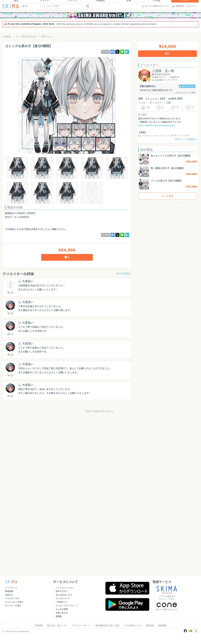Viewport: 201px width, 644px height.
Task: Share on X icon above product image
Action: [117, 52]
